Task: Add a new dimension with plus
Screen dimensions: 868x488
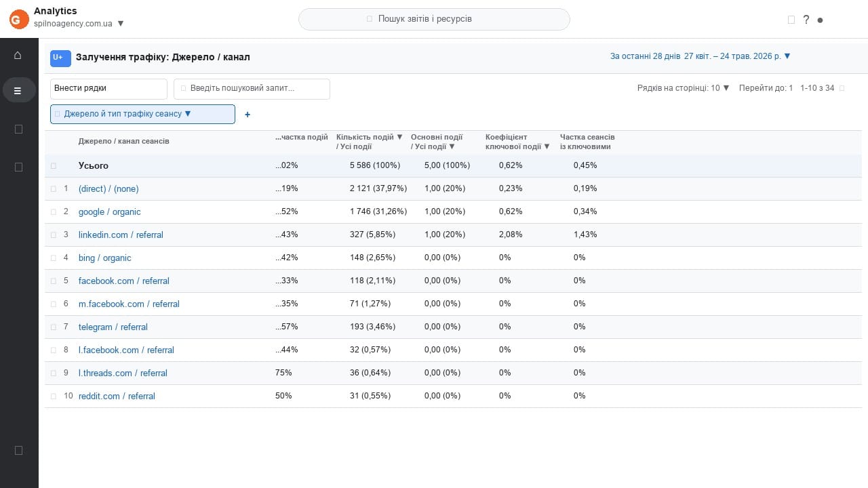Action: (248, 115)
